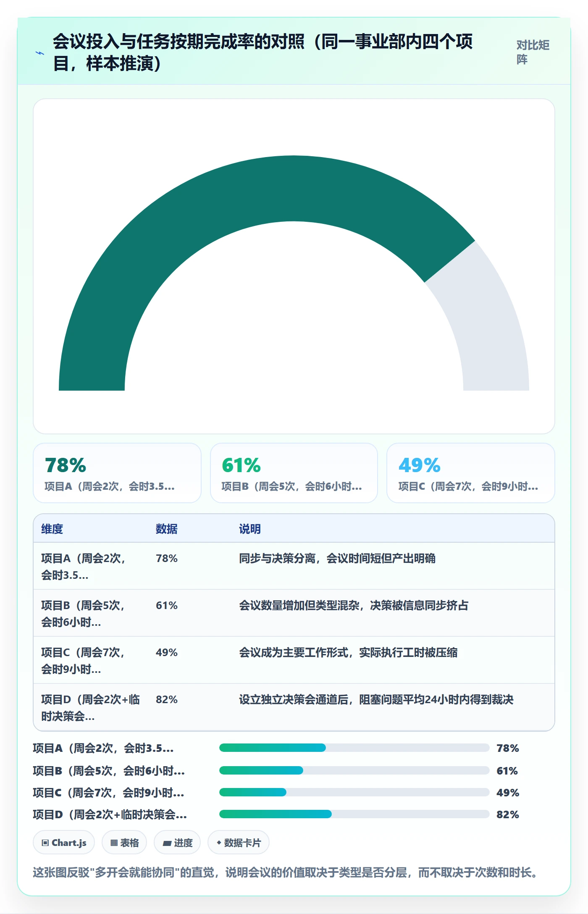The height and width of the screenshot is (914, 588).
Task: Click the 项目D progress label text
Action: pyautogui.click(x=110, y=814)
